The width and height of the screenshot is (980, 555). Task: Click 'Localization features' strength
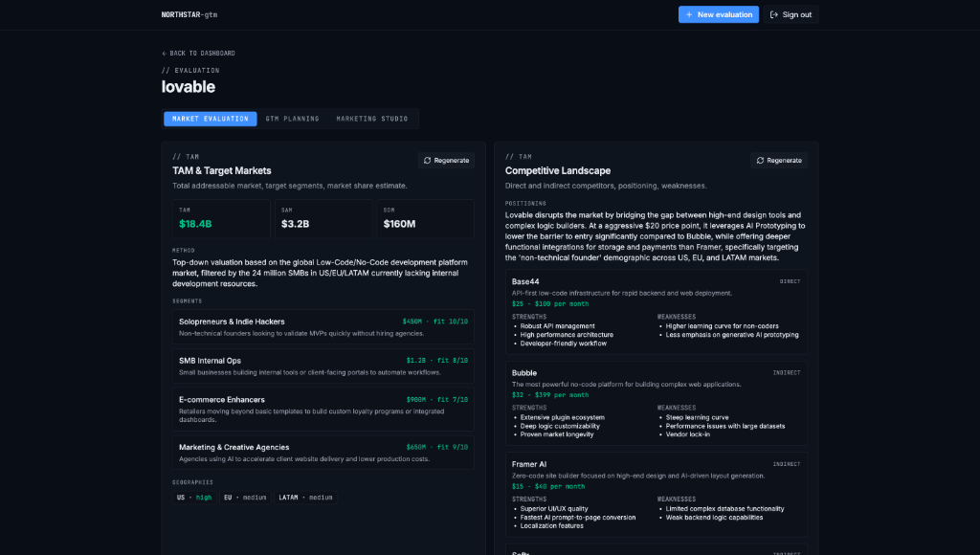click(x=552, y=525)
